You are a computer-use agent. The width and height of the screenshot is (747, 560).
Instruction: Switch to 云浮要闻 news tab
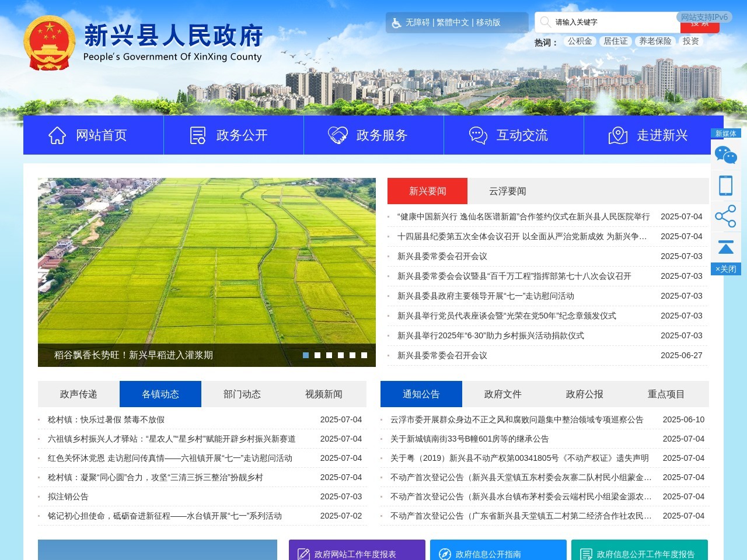tap(507, 191)
